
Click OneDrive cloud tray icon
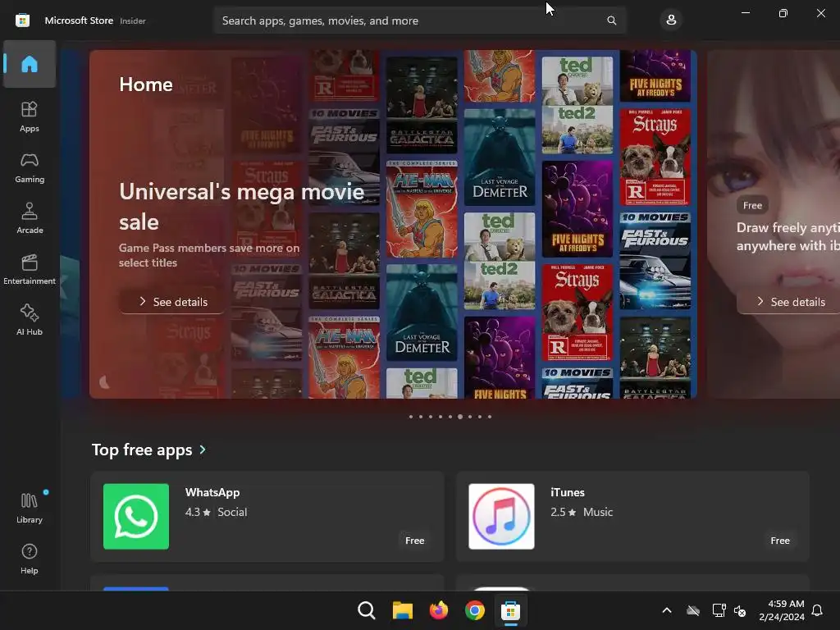pyautogui.click(x=693, y=610)
